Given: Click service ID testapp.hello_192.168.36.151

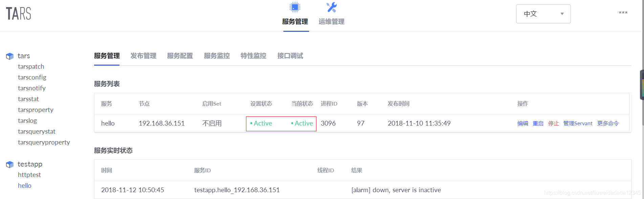Looking at the screenshot, I should [x=237, y=190].
